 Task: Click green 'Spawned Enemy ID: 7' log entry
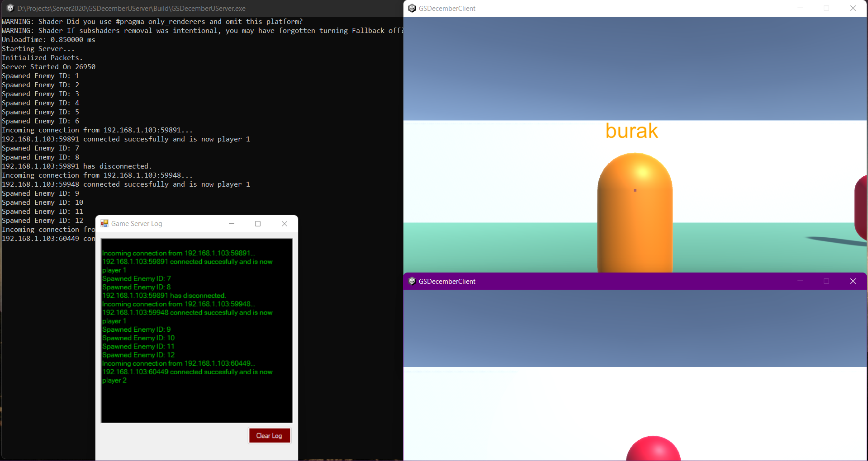coord(137,278)
